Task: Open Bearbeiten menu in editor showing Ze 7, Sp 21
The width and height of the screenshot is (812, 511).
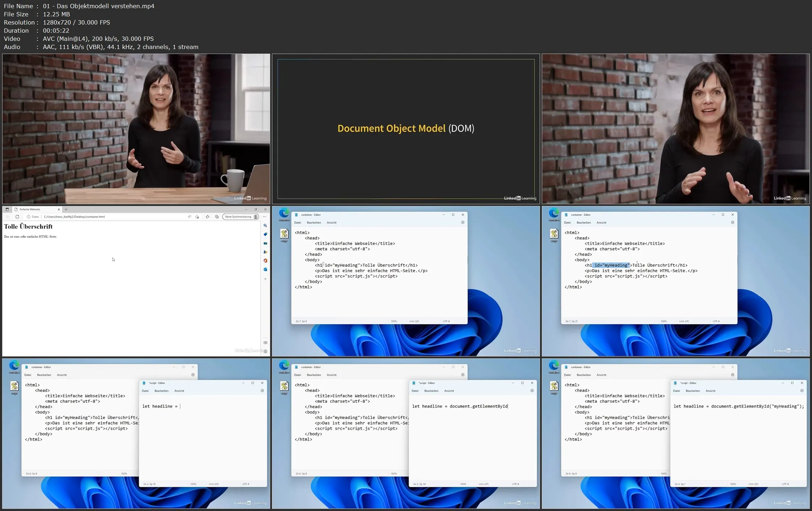Action: pos(584,223)
